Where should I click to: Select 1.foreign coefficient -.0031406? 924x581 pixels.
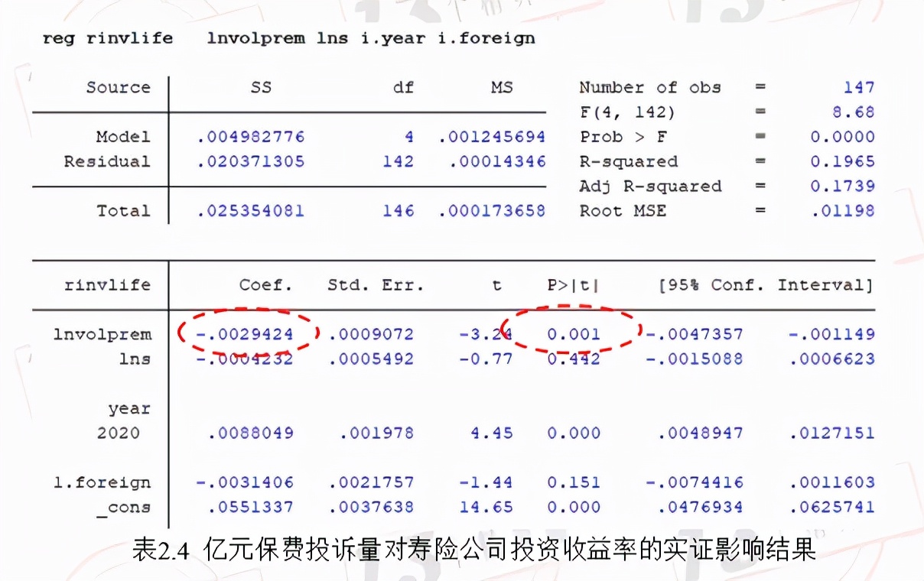click(245, 482)
